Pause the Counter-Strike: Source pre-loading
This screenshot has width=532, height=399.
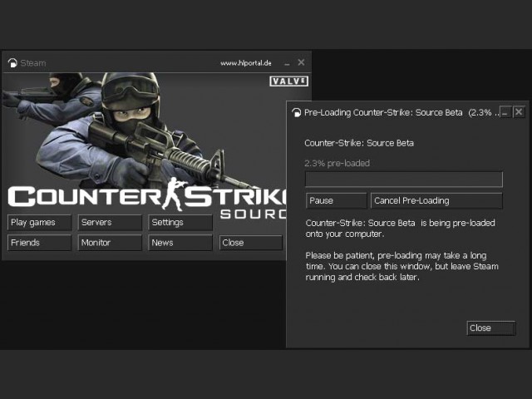[x=336, y=200]
